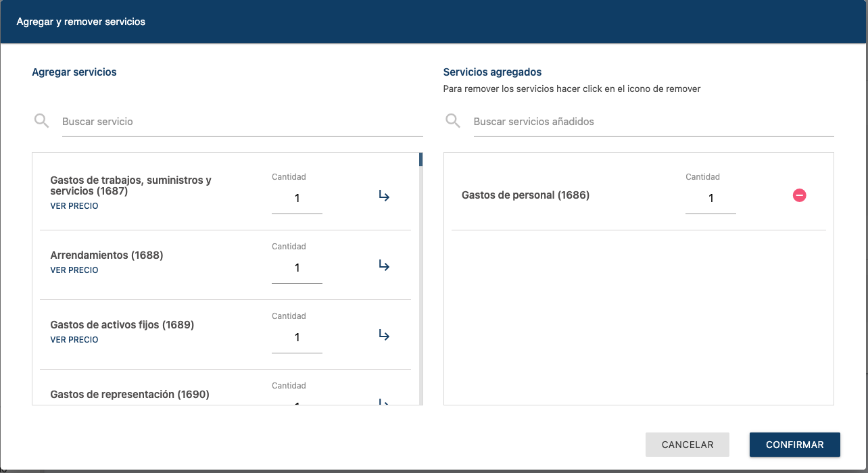
Task: Add Gastos de trabajos, suministros y servicios arrow
Action: (x=384, y=196)
